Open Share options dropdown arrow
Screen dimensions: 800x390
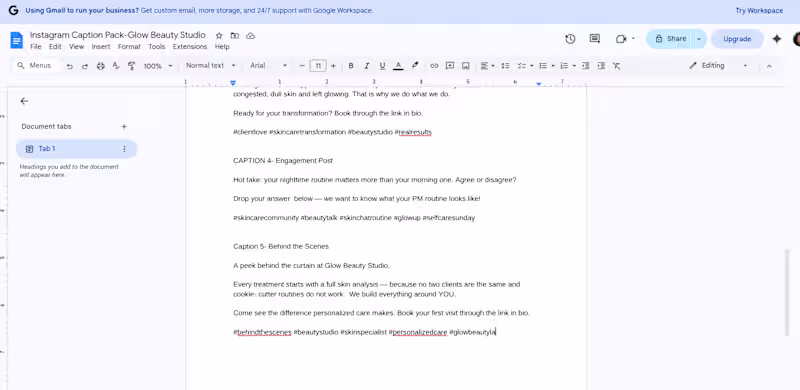tap(699, 39)
